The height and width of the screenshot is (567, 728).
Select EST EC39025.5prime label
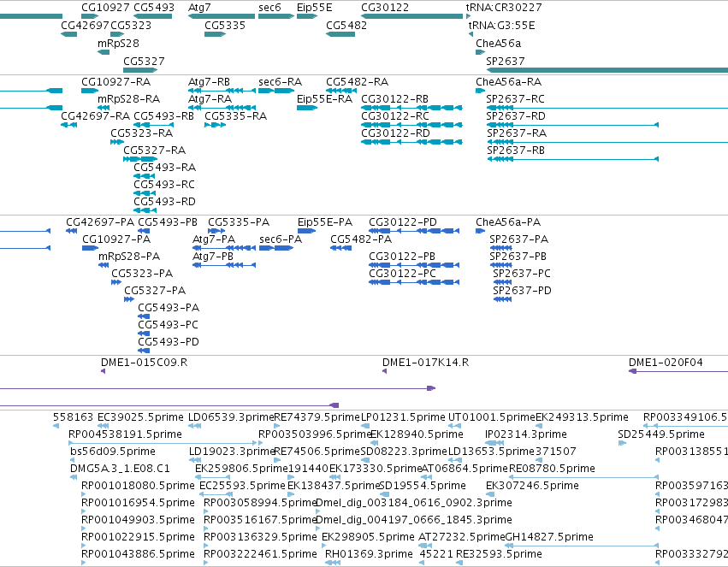140,417
